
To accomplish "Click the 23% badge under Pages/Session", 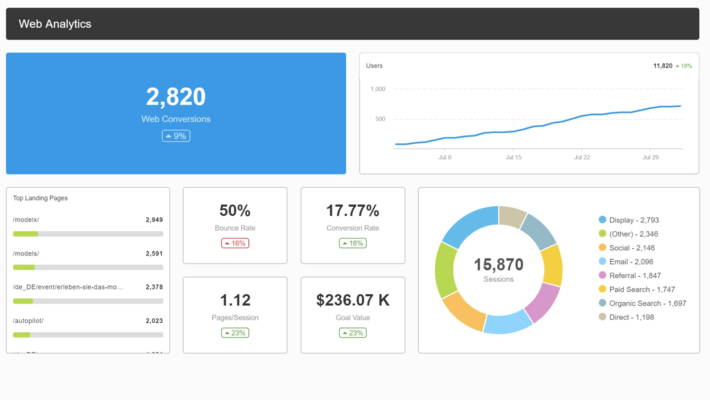I will click(235, 333).
